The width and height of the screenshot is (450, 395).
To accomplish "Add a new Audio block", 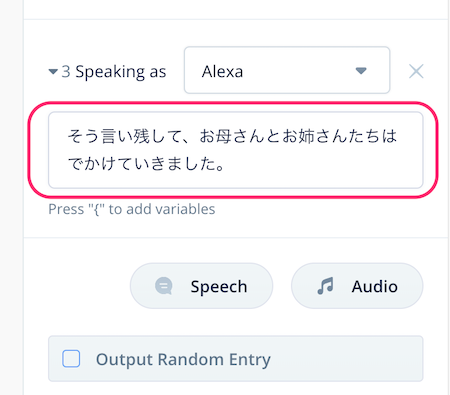I will [357, 286].
